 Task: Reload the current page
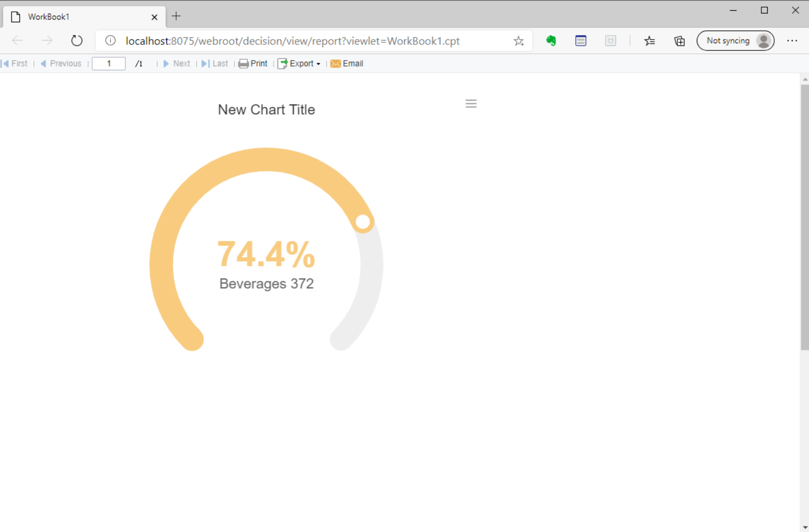76,40
